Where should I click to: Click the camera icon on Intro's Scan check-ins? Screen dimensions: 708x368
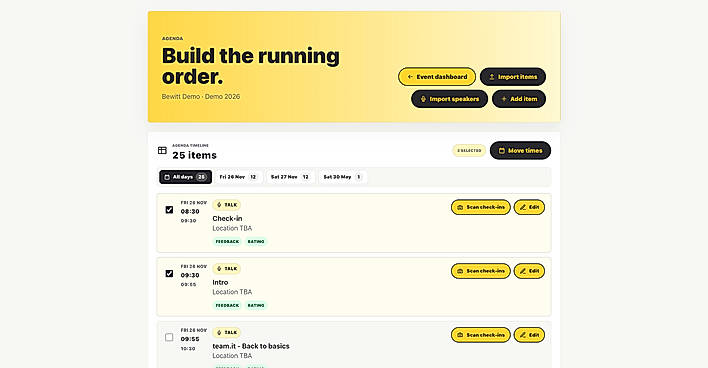point(460,271)
